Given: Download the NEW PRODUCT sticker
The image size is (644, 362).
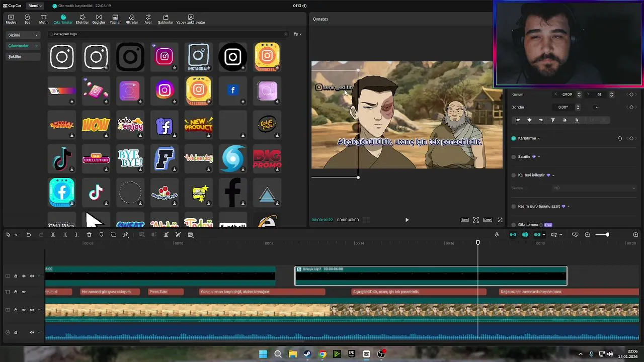Looking at the screenshot, I should (x=209, y=135).
